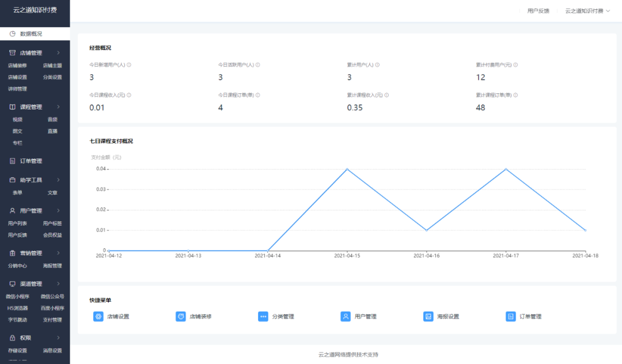Open 文章 under 助学工具
The height and width of the screenshot is (364, 622).
pos(52,193)
